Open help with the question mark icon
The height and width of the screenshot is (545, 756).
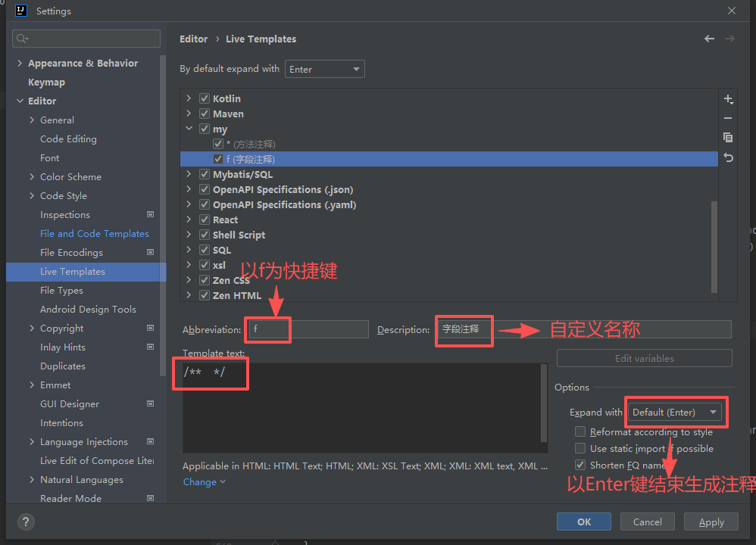point(26,522)
